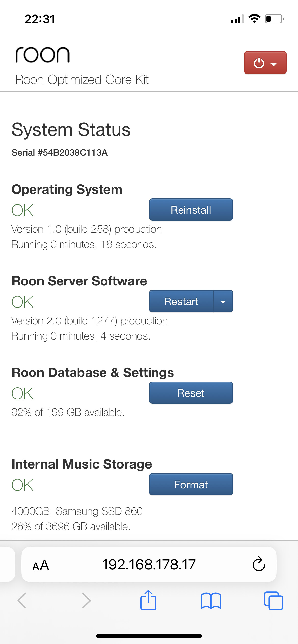
Task: Reset the Roon Database & Settings
Action: tap(191, 393)
